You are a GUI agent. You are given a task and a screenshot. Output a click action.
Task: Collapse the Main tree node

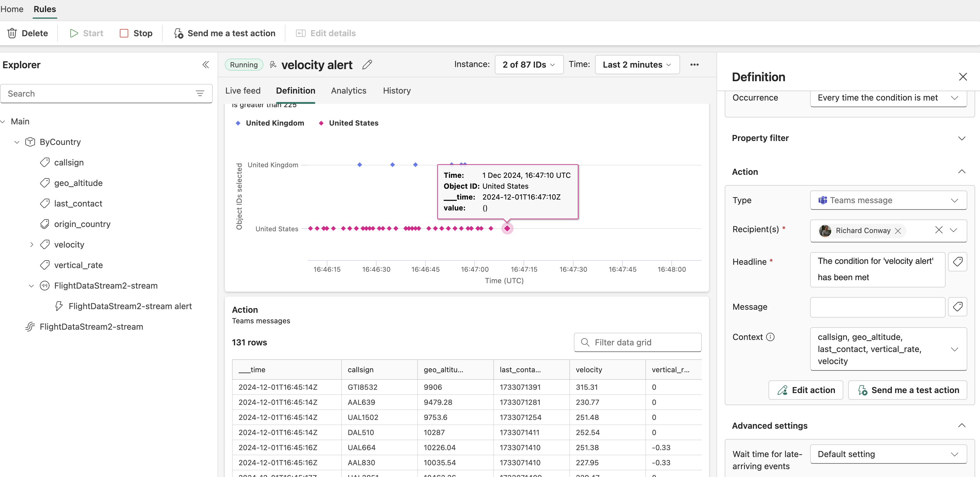3,121
